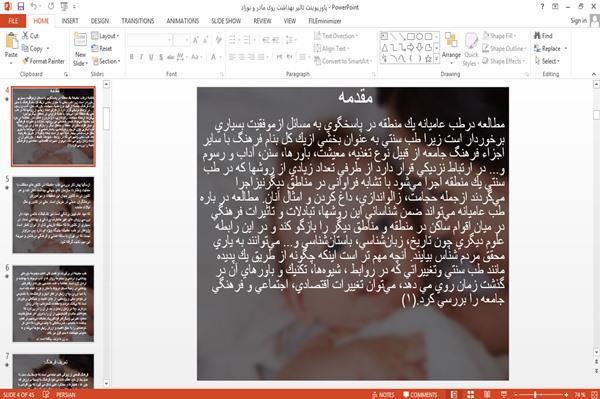This screenshot has height=399, width=600.
Task: Click the Sign in link
Action: coord(578,21)
